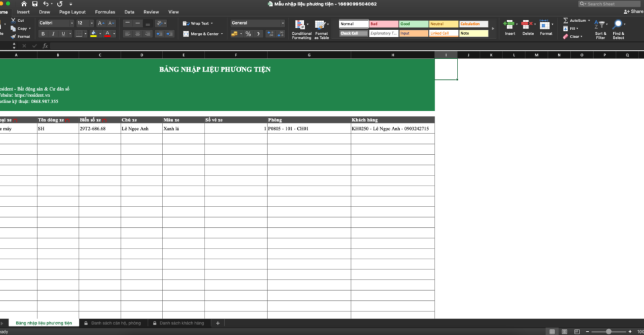This screenshot has width=644, height=335.
Task: Switch to the Page Layout ribbon tab
Action: coord(72,12)
